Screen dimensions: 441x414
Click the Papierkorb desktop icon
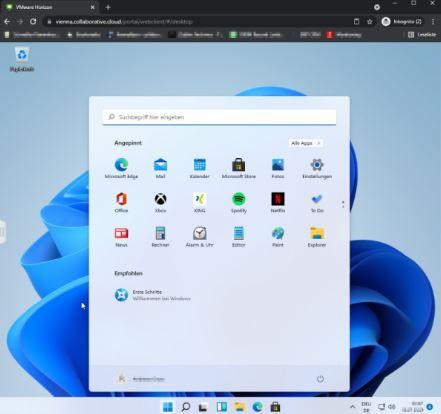tap(22, 59)
